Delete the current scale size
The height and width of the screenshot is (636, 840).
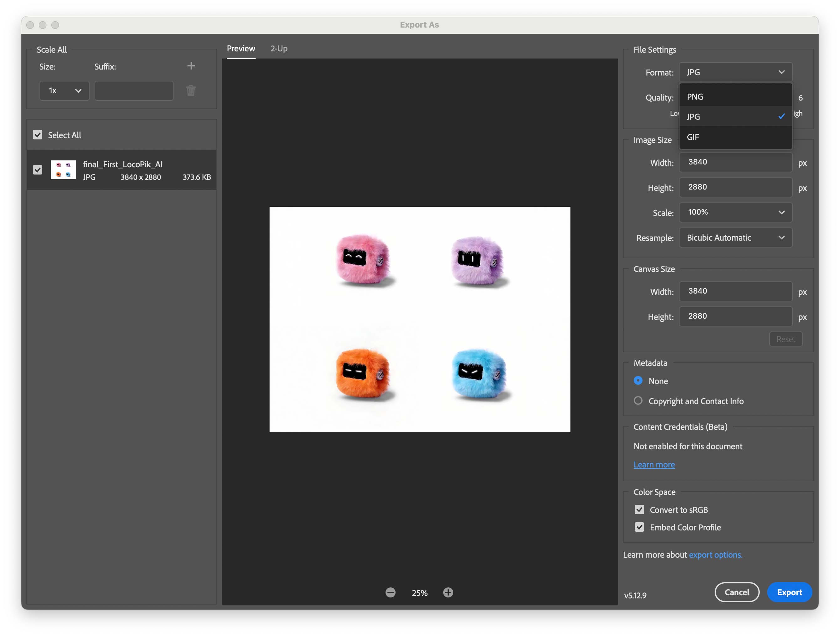click(x=191, y=91)
